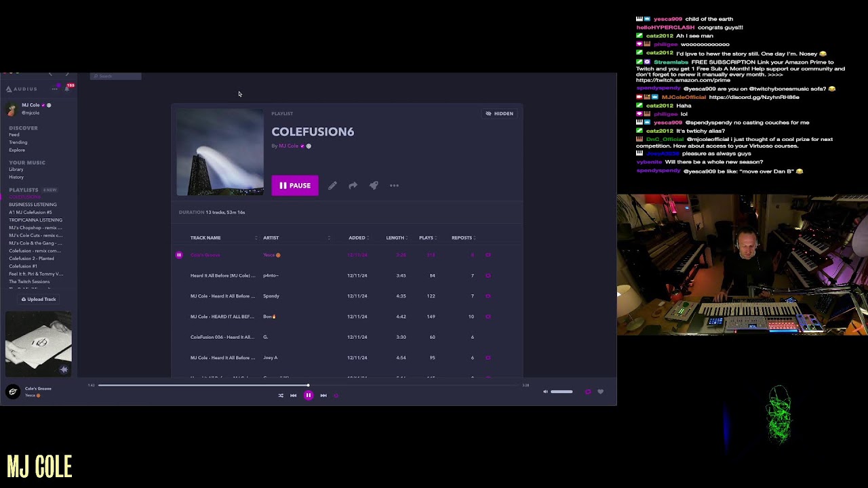Open MJ Cole artist link under playlist title
The image size is (868, 488).
(x=289, y=146)
